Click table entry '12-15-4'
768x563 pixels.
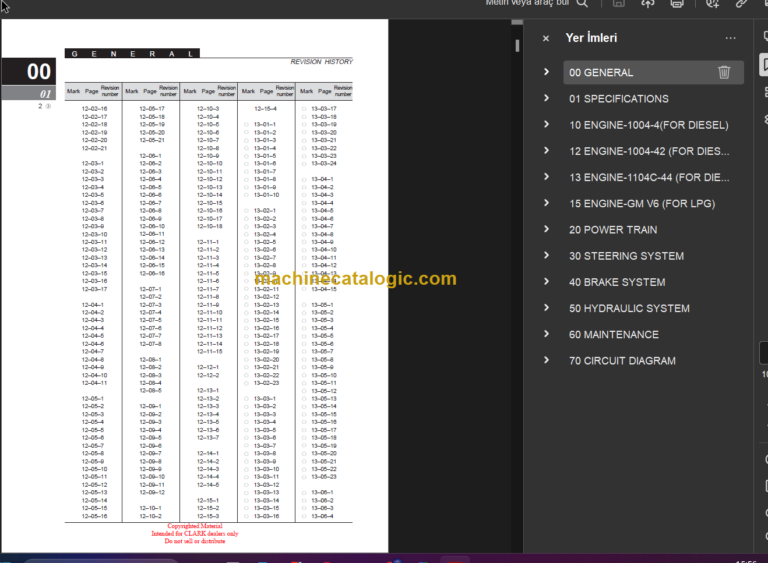point(265,109)
